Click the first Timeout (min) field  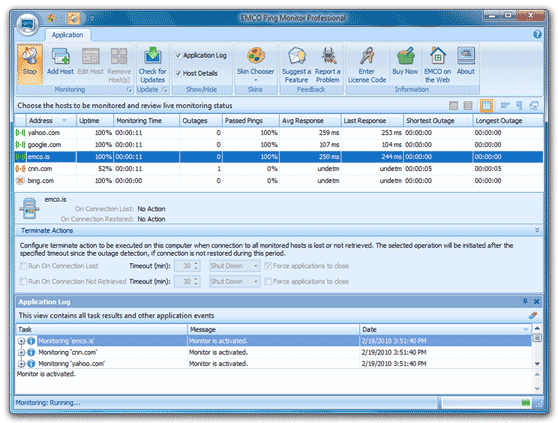point(187,266)
